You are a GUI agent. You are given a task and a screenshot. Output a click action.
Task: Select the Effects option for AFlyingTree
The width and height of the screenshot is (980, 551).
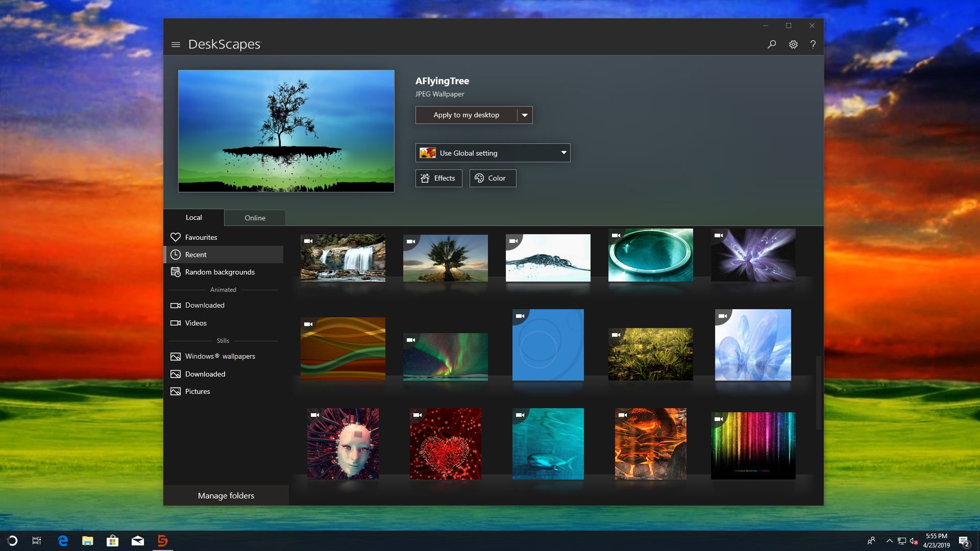[438, 178]
